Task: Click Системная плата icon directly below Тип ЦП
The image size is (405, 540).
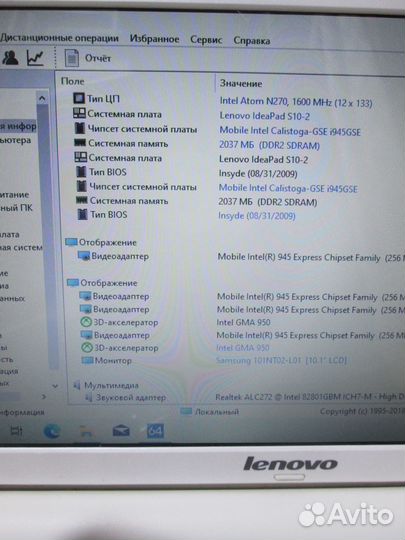Action: pyautogui.click(x=80, y=113)
